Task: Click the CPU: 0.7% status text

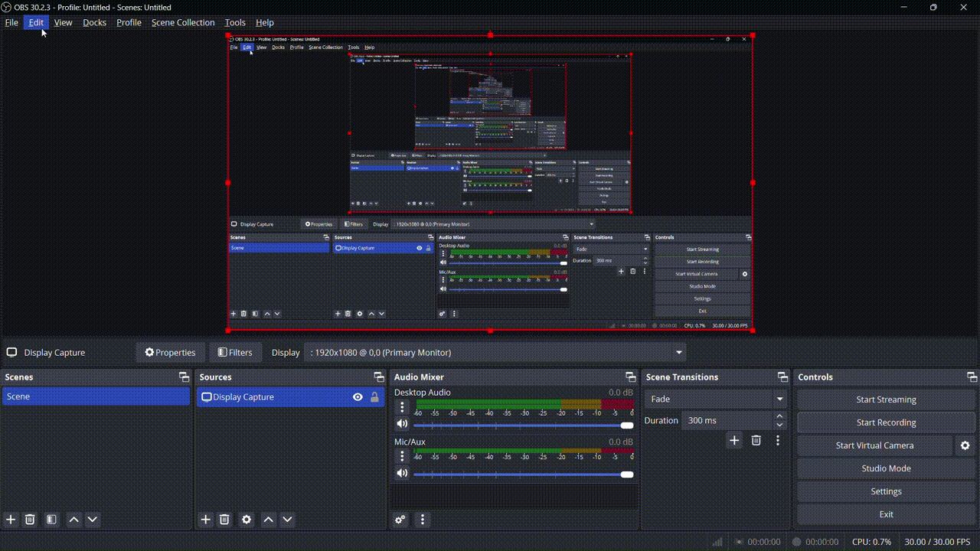Action: pyautogui.click(x=871, y=542)
